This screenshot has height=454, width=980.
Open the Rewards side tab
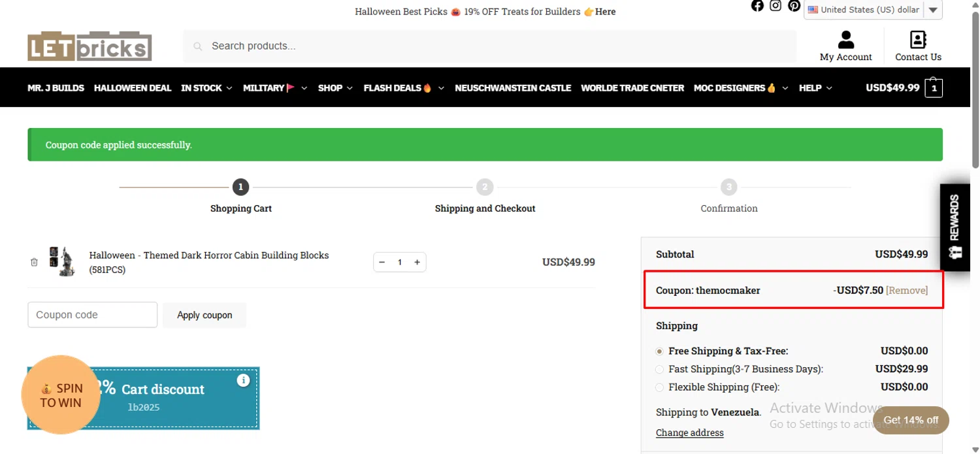[955, 227]
